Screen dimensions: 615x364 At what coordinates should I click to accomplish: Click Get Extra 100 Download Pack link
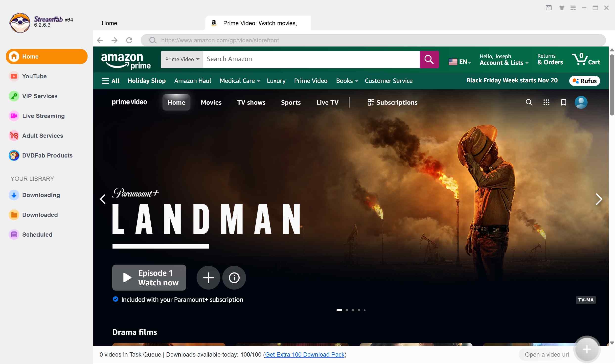(305, 354)
